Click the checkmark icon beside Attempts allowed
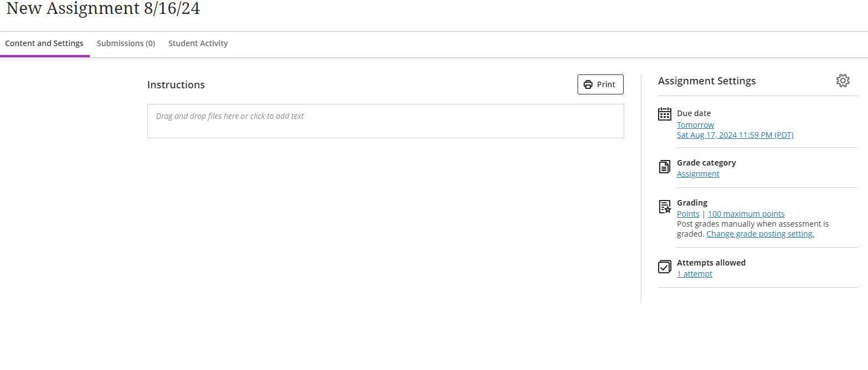 (x=664, y=267)
